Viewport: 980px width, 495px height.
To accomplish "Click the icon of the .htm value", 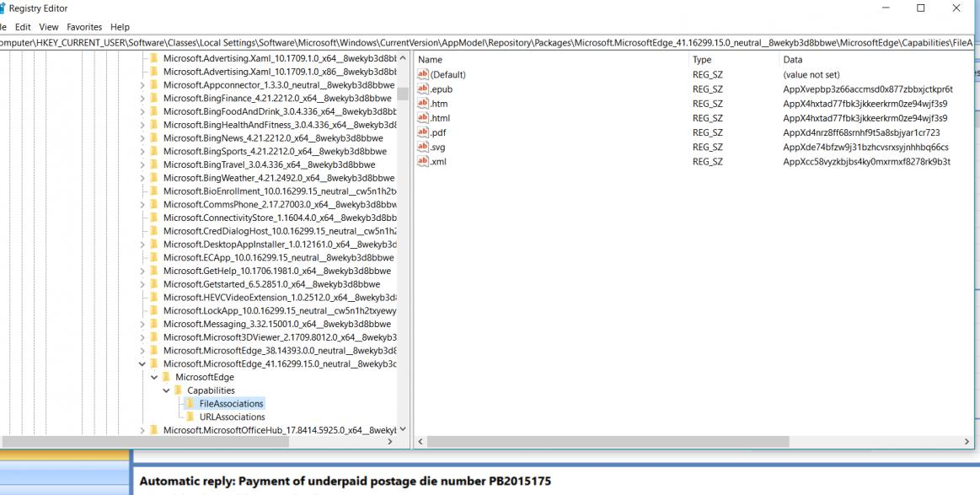I will (423, 103).
